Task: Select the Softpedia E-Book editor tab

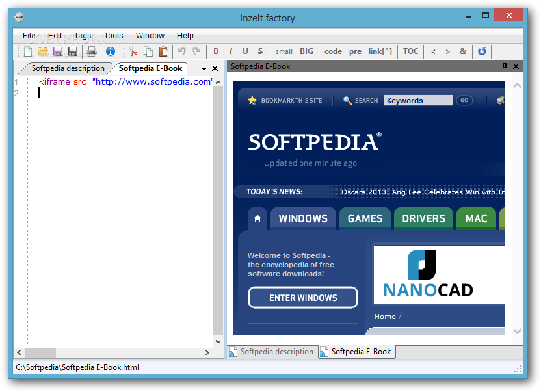Action: tap(150, 68)
